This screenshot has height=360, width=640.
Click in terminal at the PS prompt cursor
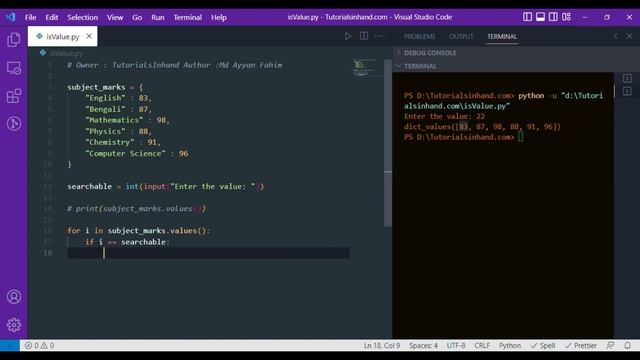(x=520, y=137)
